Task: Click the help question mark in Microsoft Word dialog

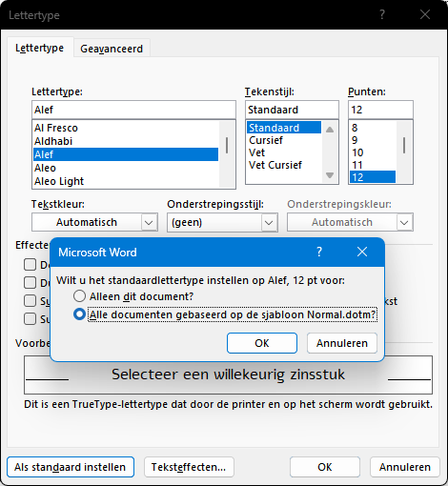Action: (319, 252)
